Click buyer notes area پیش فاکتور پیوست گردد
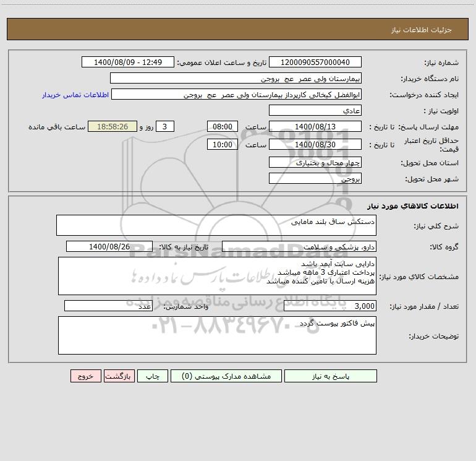 (217, 335)
